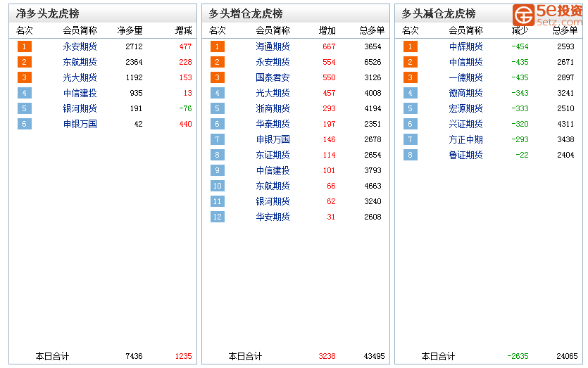Click rank badge 10 next to 东航期货
Viewport: 588px width, 368px height.
[218, 186]
